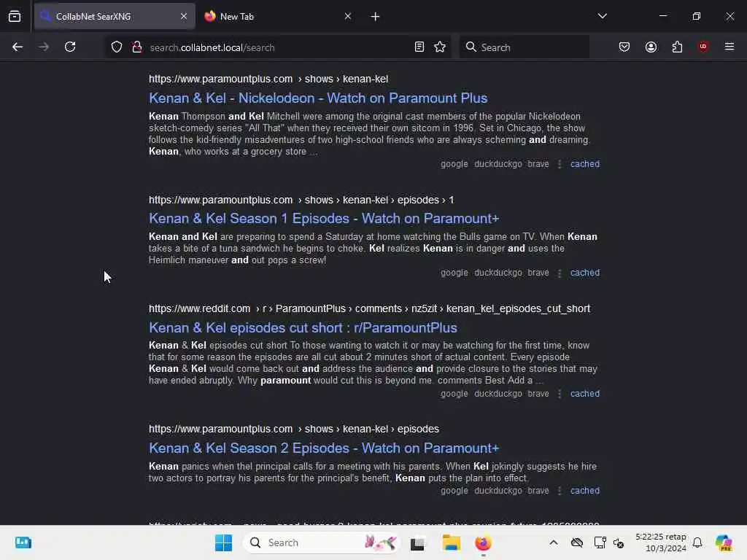Open the Pocket save icon
The image size is (747, 560).
click(x=624, y=47)
